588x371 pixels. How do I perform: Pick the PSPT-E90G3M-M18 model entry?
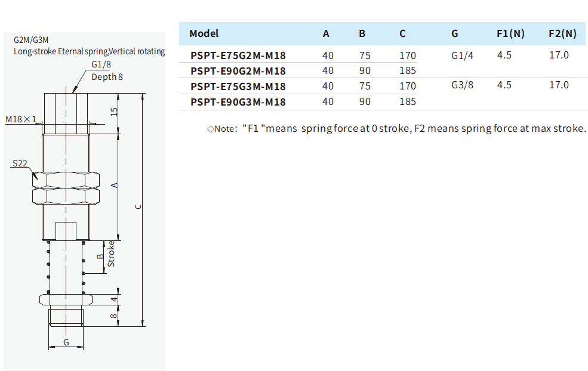[238, 102]
